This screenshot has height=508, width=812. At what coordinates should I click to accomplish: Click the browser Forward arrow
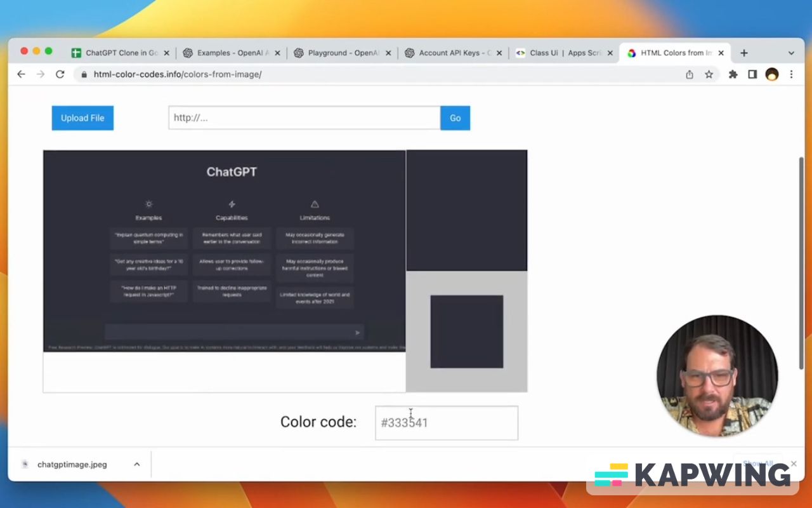click(x=41, y=74)
